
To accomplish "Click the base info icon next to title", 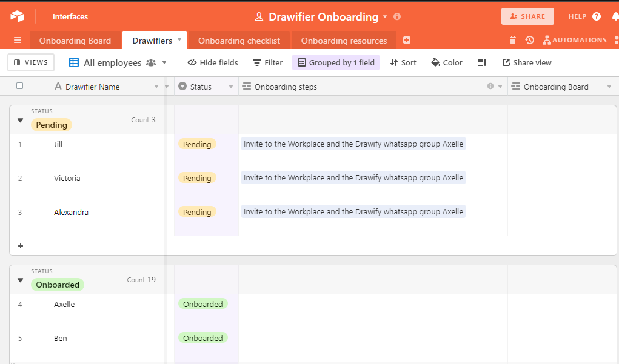I will tap(397, 16).
